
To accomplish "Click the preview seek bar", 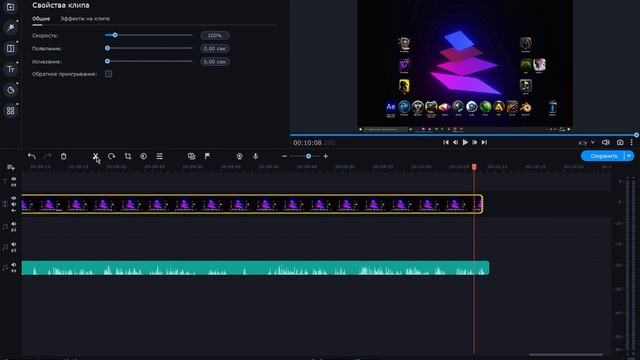I will click(463, 135).
